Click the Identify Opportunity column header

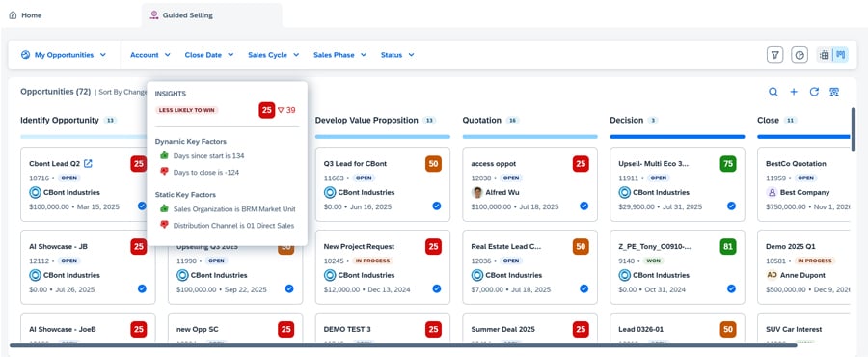[x=60, y=120]
